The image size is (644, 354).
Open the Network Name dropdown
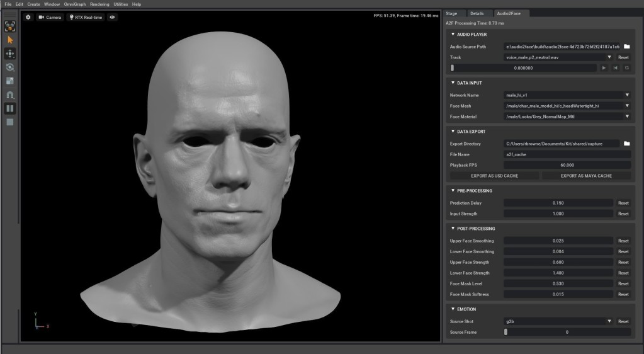click(x=627, y=95)
